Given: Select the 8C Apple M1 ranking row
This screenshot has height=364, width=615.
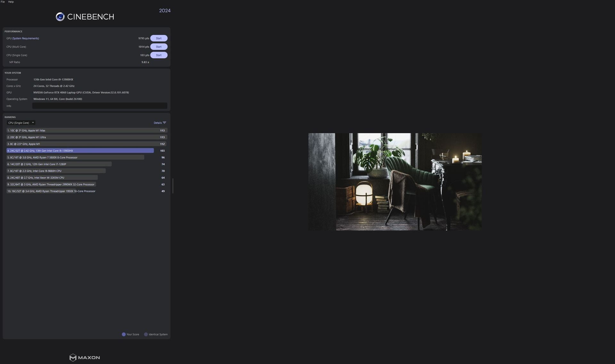Looking at the screenshot, I should pyautogui.click(x=87, y=144).
